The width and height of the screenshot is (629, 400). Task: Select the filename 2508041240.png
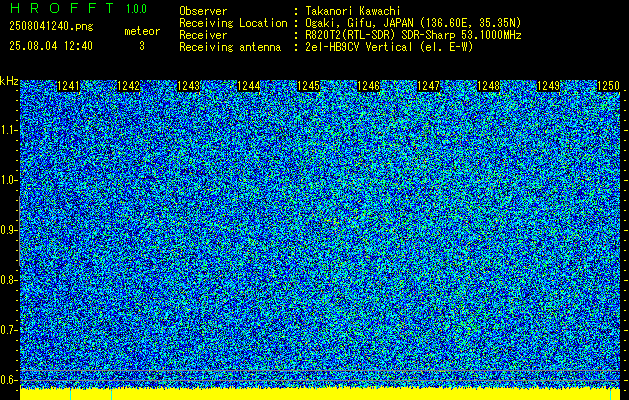tap(51, 27)
